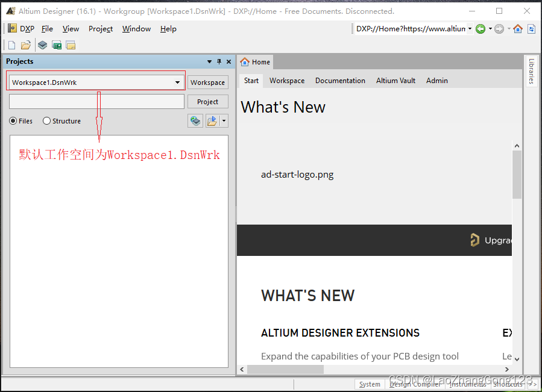Click the Open document folder icon
542x392 pixels.
pyautogui.click(x=26, y=45)
